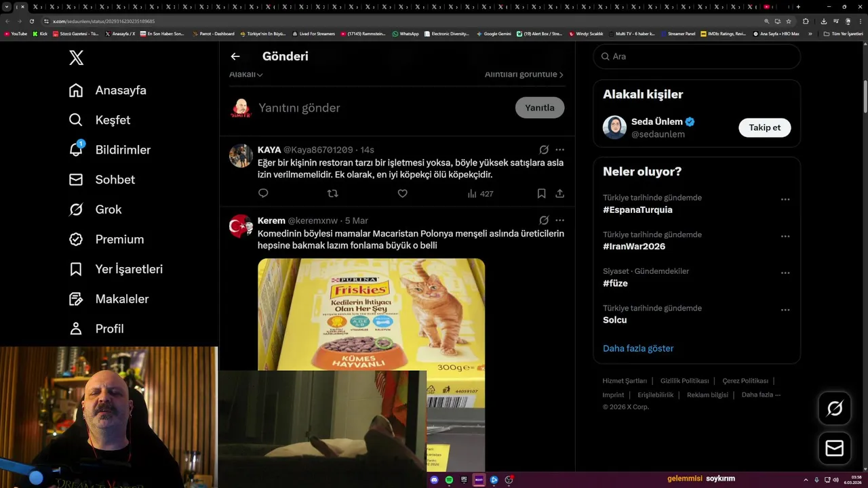Like KAYA's reply
Screen dimensions: 868x488
tap(402, 194)
